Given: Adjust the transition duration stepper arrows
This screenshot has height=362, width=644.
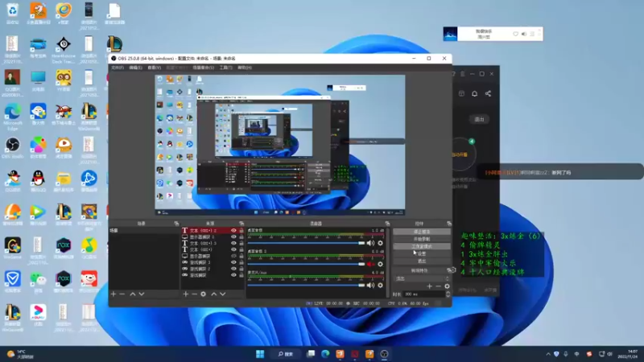Looking at the screenshot, I should pos(448,294).
